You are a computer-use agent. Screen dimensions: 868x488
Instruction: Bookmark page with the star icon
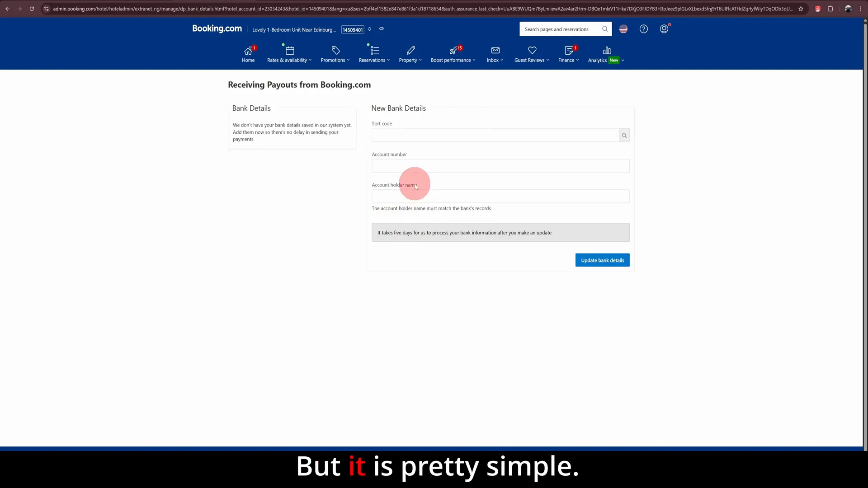pos(801,9)
